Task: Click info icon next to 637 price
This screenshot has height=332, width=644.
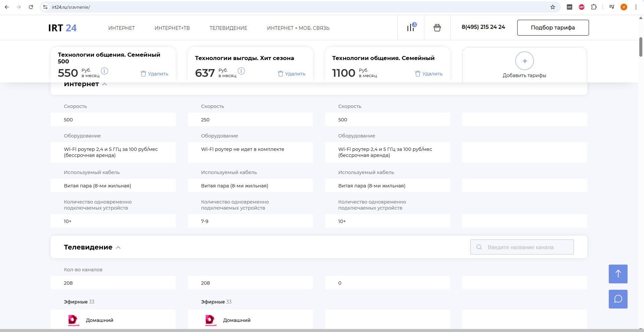Action: pos(241,71)
